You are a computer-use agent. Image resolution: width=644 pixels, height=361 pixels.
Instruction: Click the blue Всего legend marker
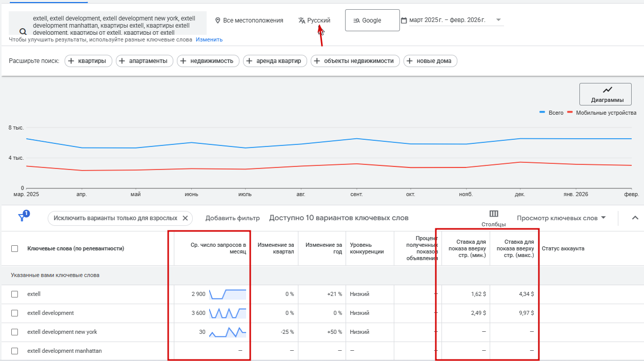pos(542,113)
